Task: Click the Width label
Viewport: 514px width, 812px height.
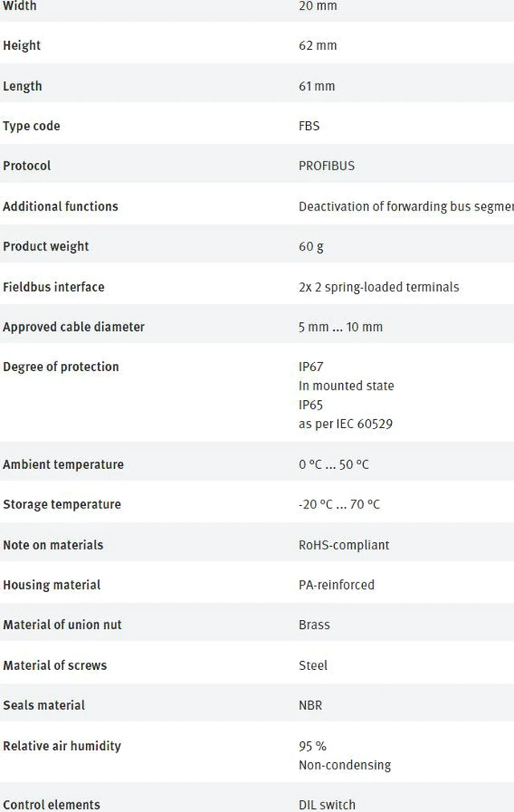Action: click(x=19, y=6)
